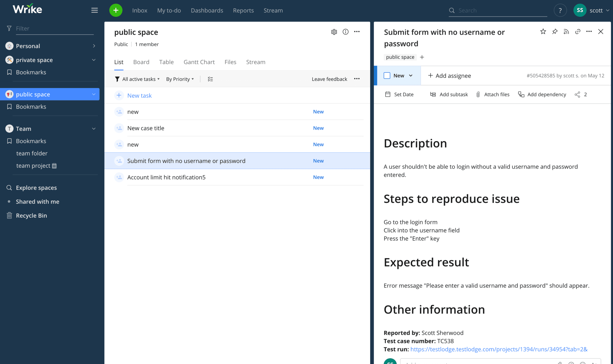The height and width of the screenshot is (364, 613).
Task: Toggle the task status checkbox to complete
Action: 387,75
